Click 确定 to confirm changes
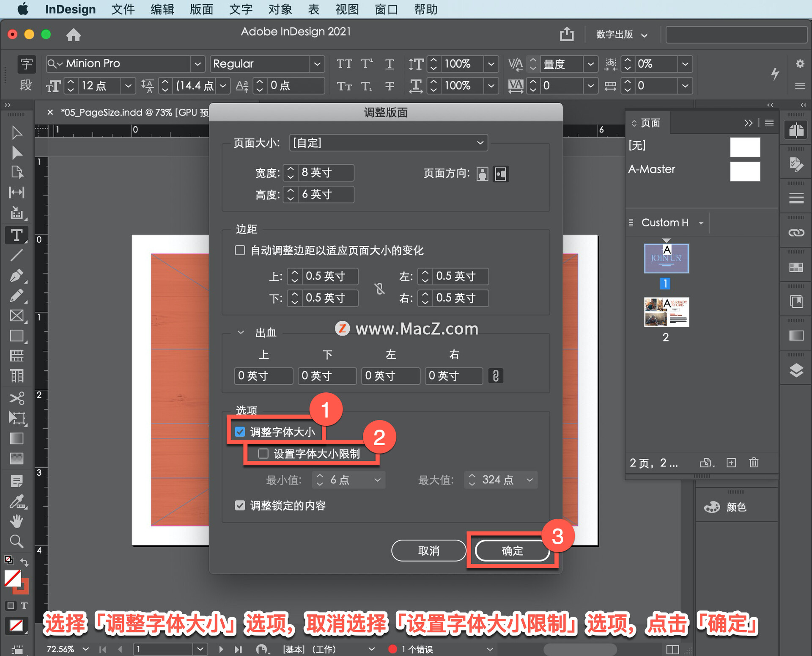812x656 pixels. tap(510, 550)
